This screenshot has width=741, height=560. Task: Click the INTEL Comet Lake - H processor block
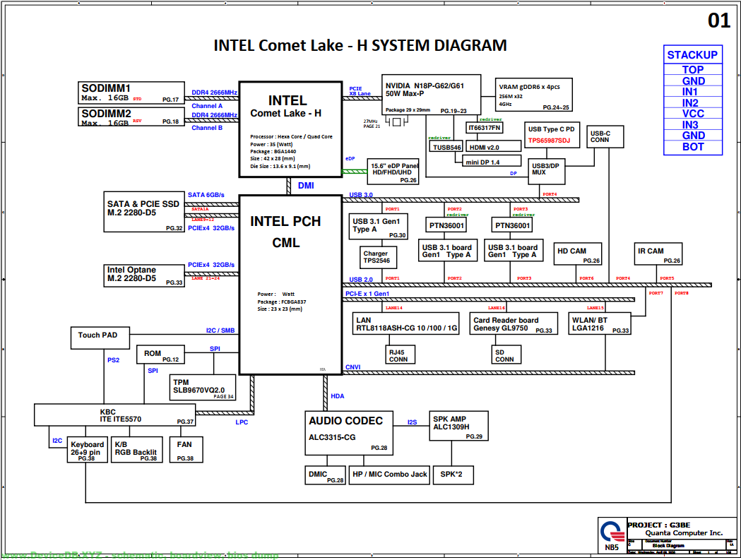tap(290, 129)
